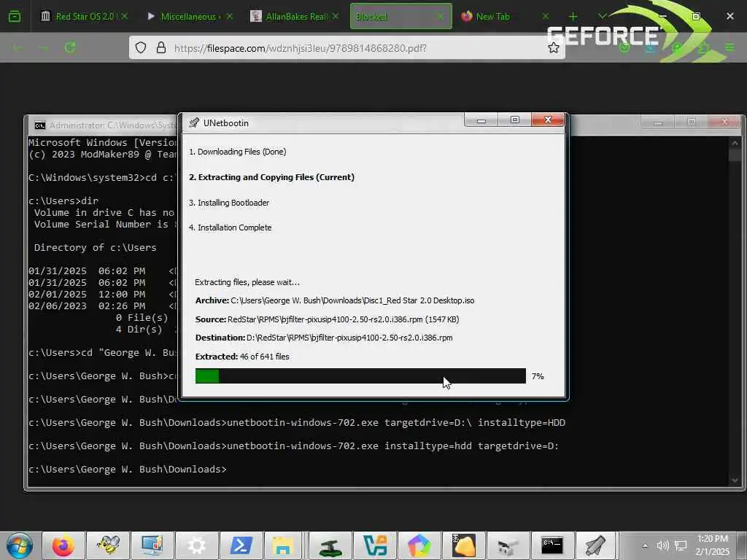Bookmark this page with the star icon
This screenshot has height=560, width=747.
click(553, 47)
